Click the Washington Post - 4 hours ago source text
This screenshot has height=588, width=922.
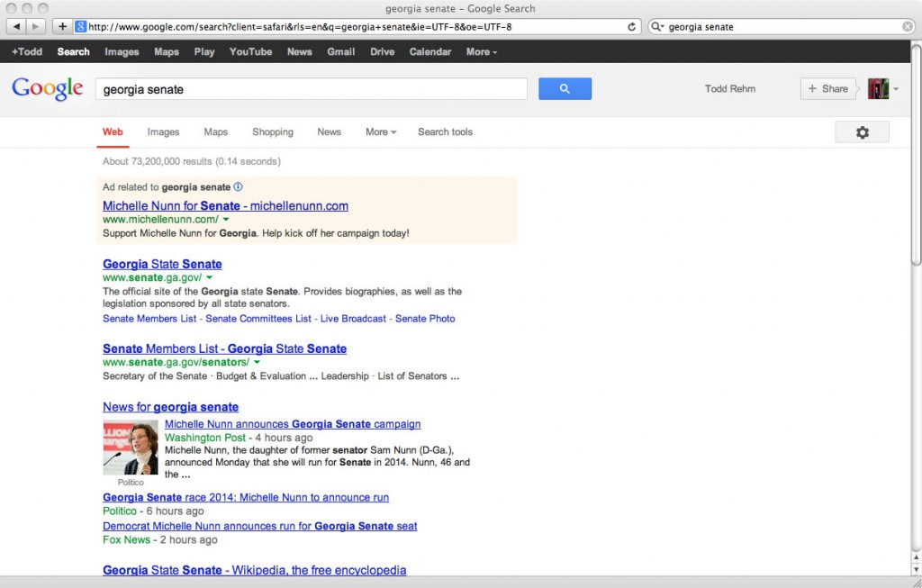pyautogui.click(x=239, y=438)
